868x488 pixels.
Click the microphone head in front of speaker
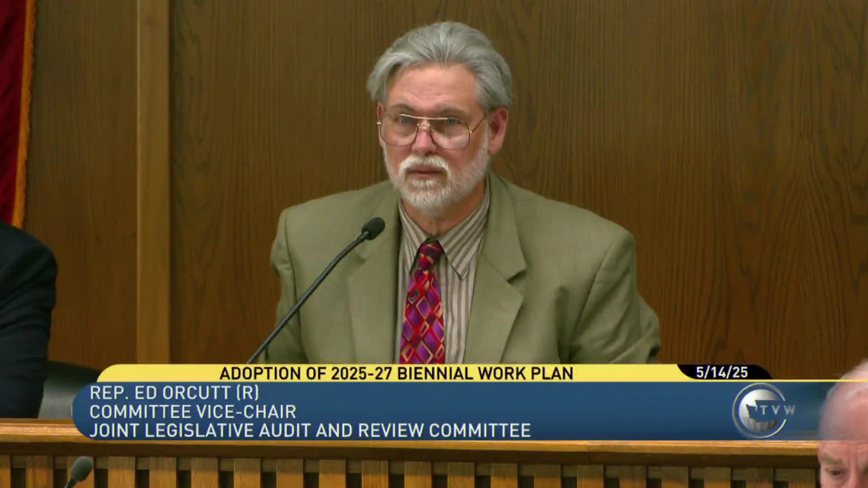tap(373, 228)
